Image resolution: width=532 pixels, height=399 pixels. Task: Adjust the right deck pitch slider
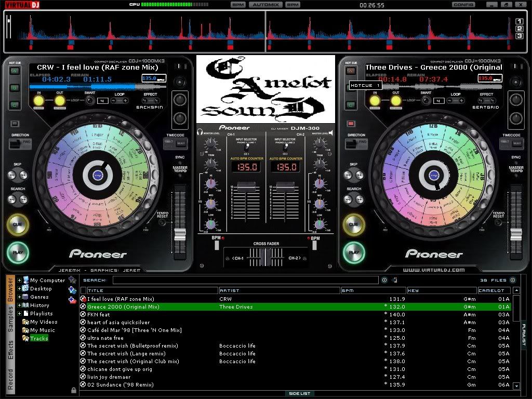(x=516, y=234)
